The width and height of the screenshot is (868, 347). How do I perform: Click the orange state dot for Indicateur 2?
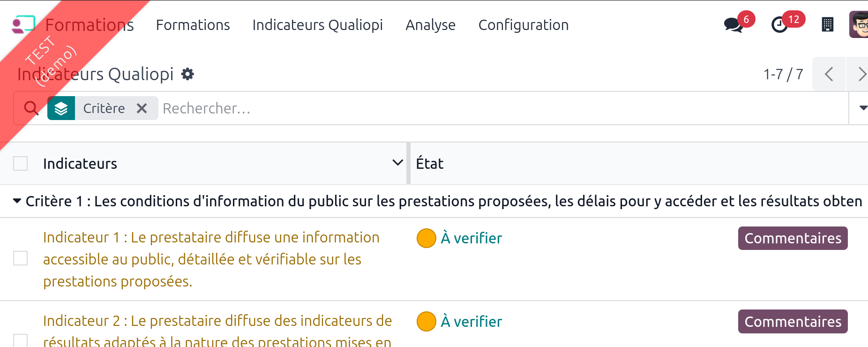pyautogui.click(x=427, y=322)
